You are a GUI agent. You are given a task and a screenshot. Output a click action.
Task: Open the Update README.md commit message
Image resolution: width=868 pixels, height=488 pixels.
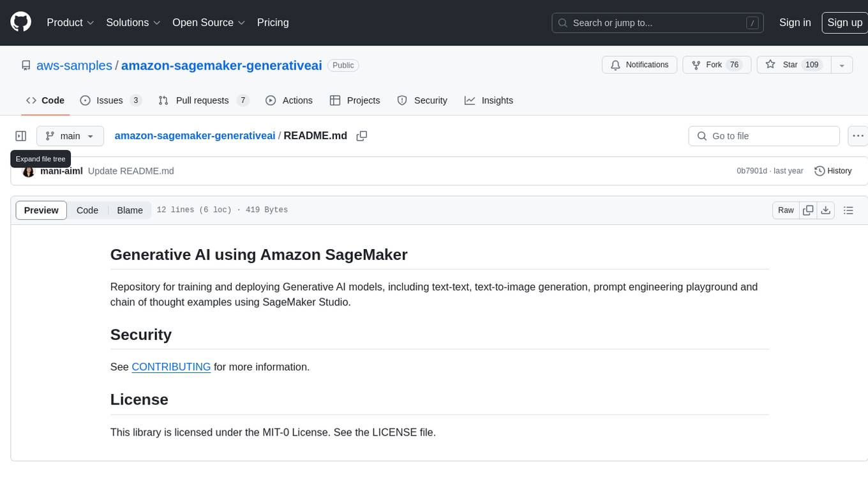[x=131, y=171]
